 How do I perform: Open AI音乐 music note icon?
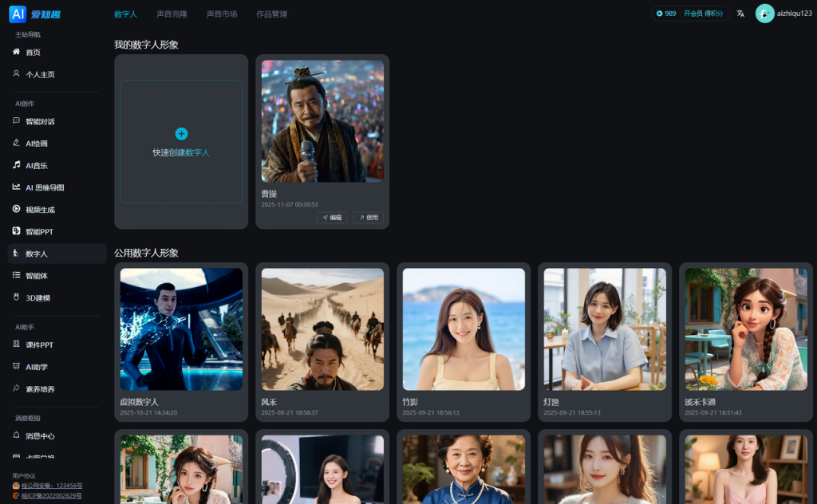pos(16,165)
